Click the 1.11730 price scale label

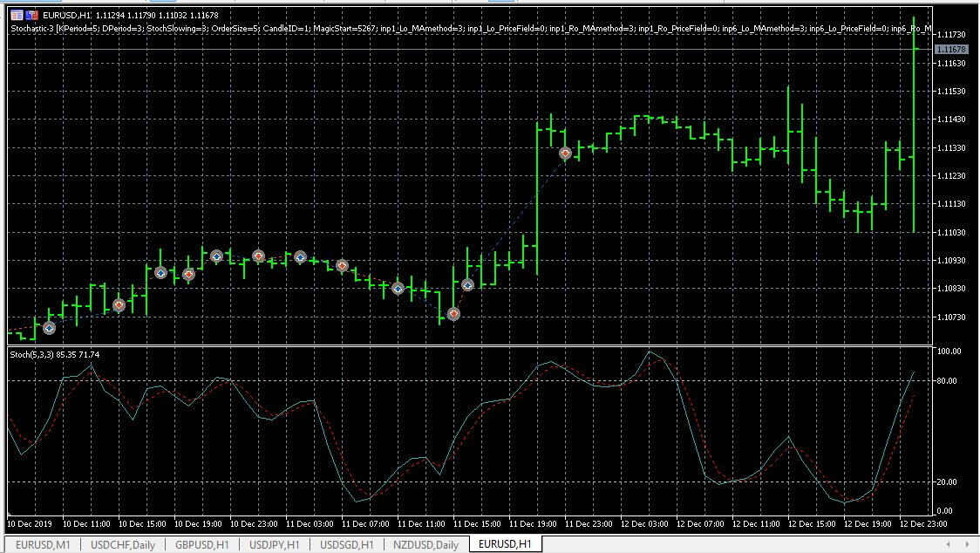[x=951, y=34]
